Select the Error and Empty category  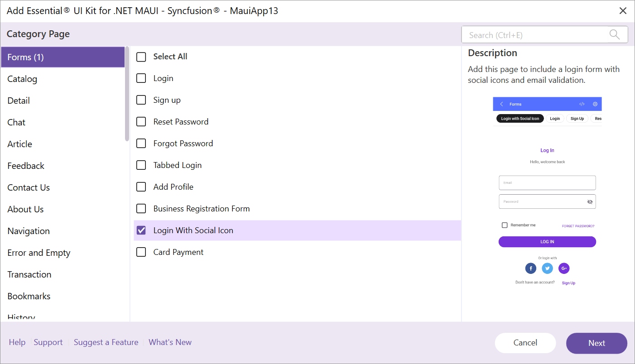click(63, 253)
